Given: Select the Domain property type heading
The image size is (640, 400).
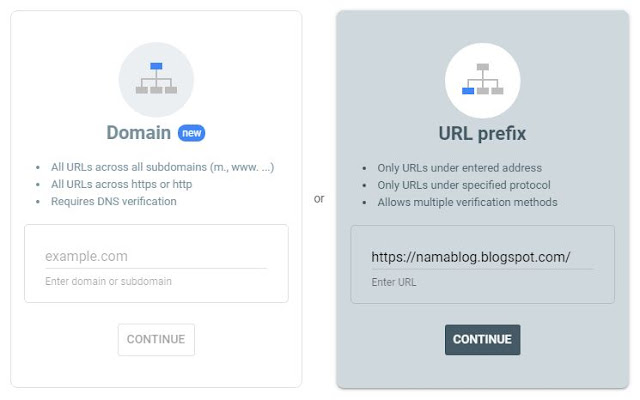Looking at the screenshot, I should pos(139,133).
